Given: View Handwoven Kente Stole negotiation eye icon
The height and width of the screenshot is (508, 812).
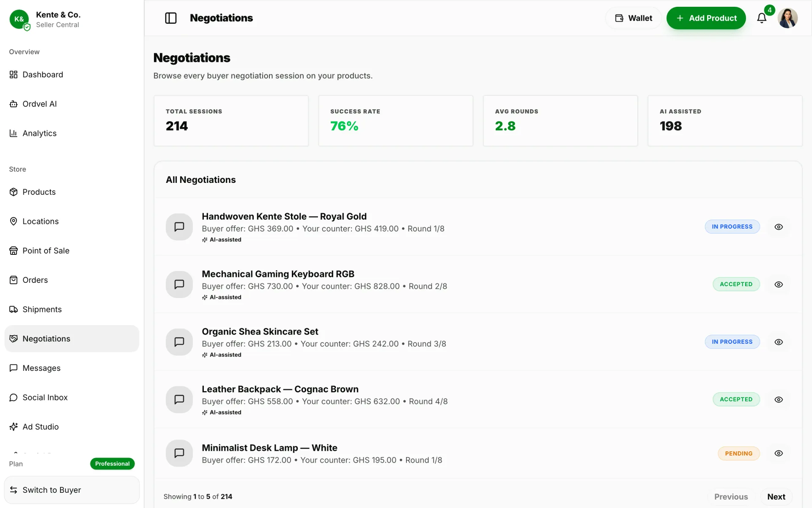Looking at the screenshot, I should click(x=779, y=227).
